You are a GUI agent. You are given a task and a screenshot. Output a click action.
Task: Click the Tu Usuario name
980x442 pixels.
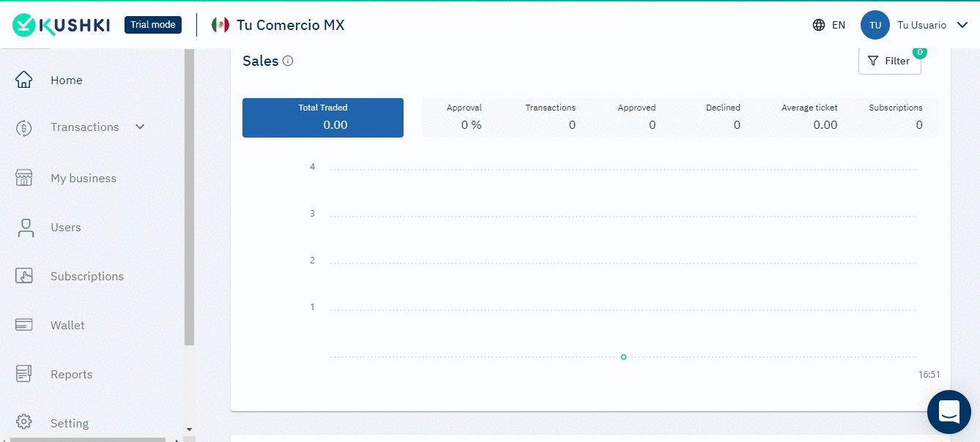point(922,25)
